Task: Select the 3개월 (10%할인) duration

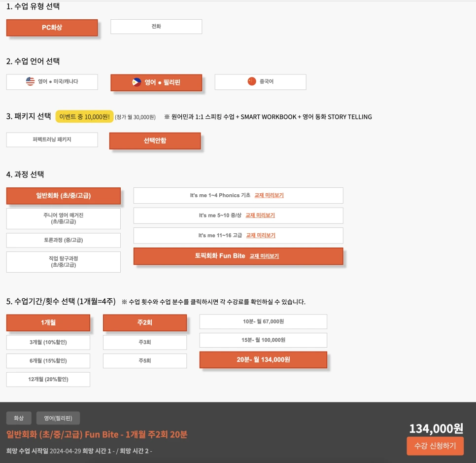Action: coord(48,342)
